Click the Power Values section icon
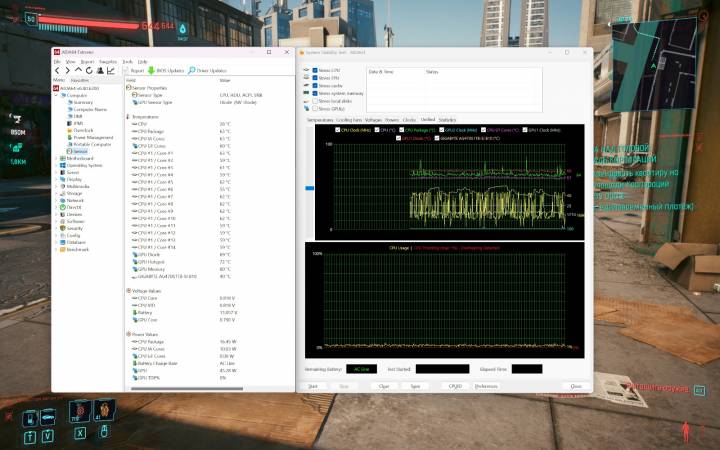The height and width of the screenshot is (450, 720). click(129, 334)
